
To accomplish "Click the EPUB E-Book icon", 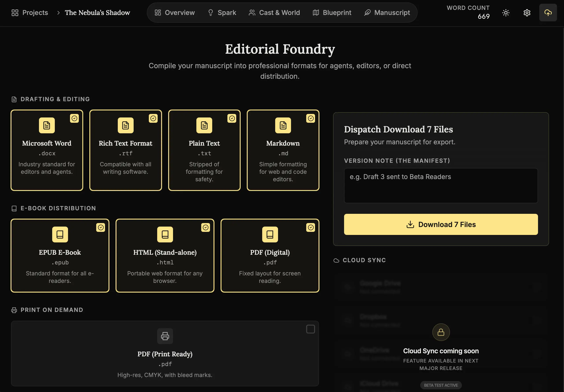I will (60, 234).
